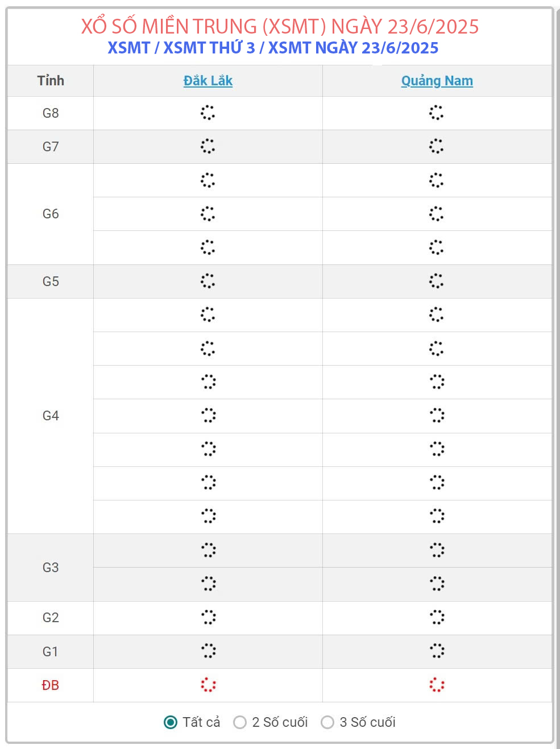The height and width of the screenshot is (749, 560).
Task: Open the Quảng Nam province link
Action: (437, 81)
